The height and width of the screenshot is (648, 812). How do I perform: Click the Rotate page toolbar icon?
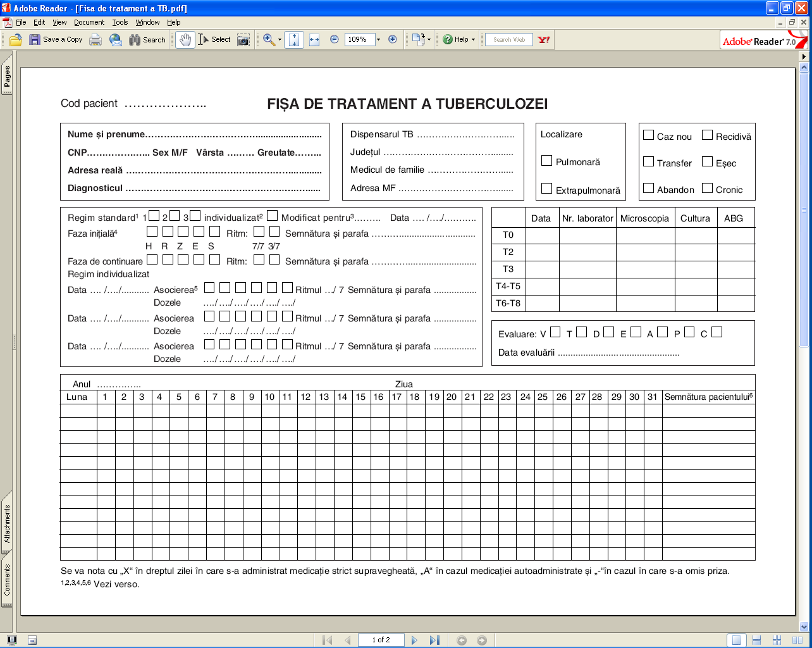click(418, 40)
